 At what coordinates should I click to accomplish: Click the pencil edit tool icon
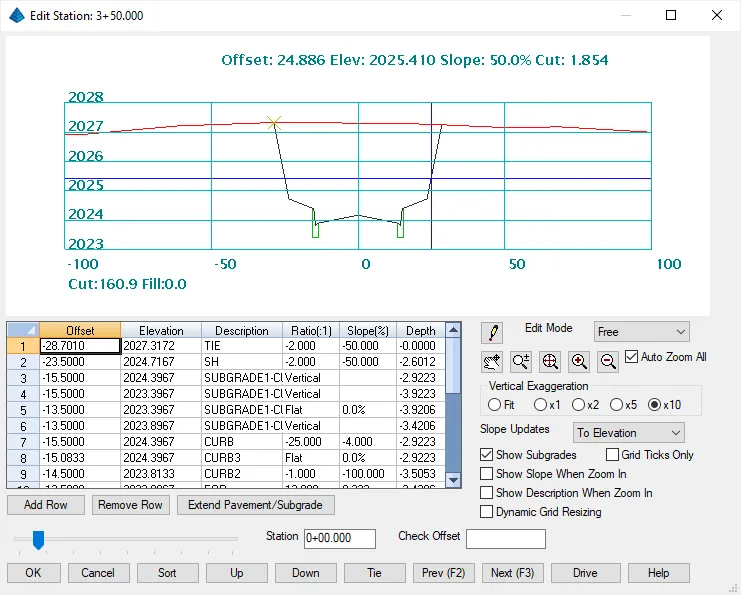492,333
